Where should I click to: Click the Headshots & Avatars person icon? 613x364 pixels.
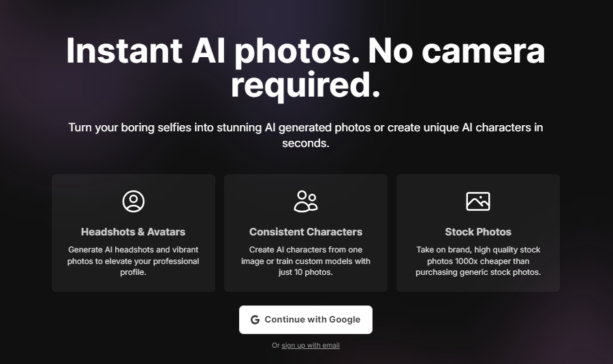pos(133,201)
